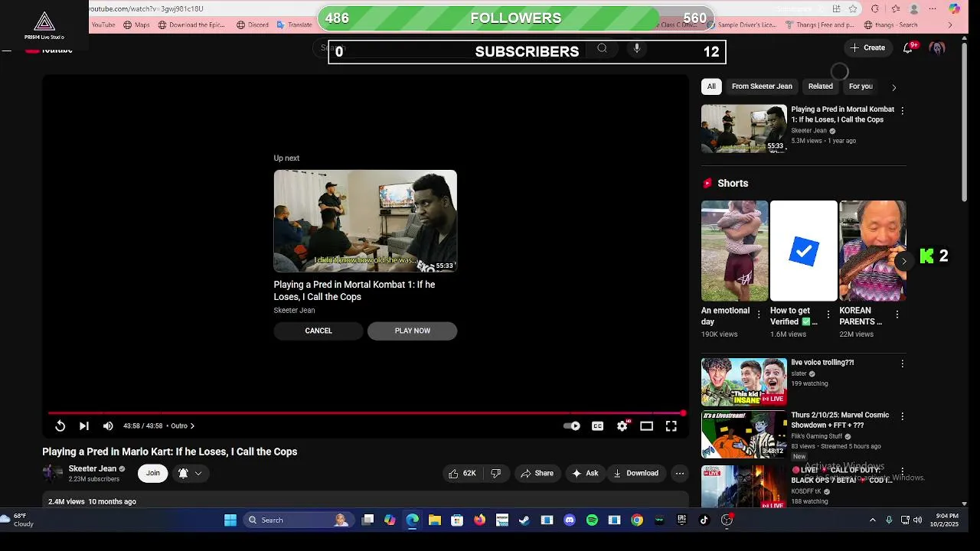This screenshot has width=980, height=551.
Task: Open options for Mortal Kombat 1 video
Action: click(x=902, y=111)
